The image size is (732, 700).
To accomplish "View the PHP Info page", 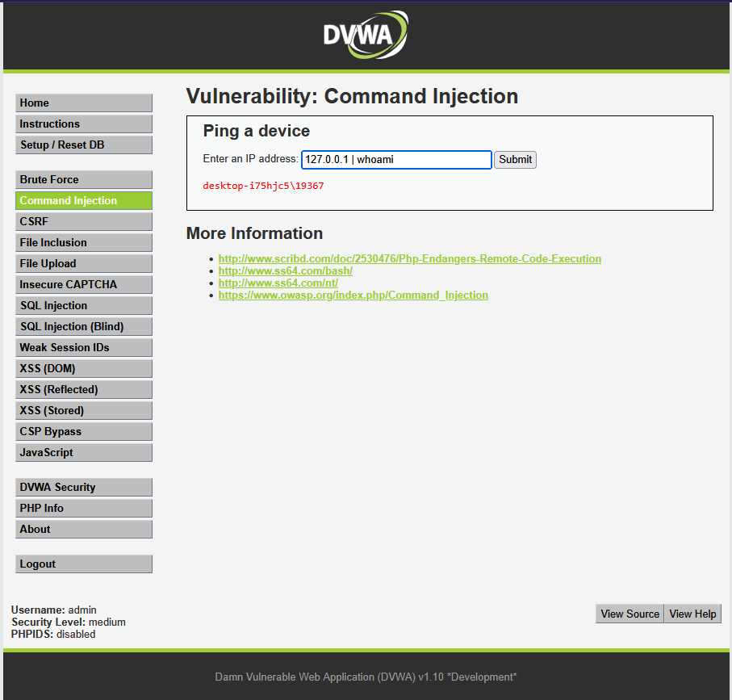I will tap(84, 508).
